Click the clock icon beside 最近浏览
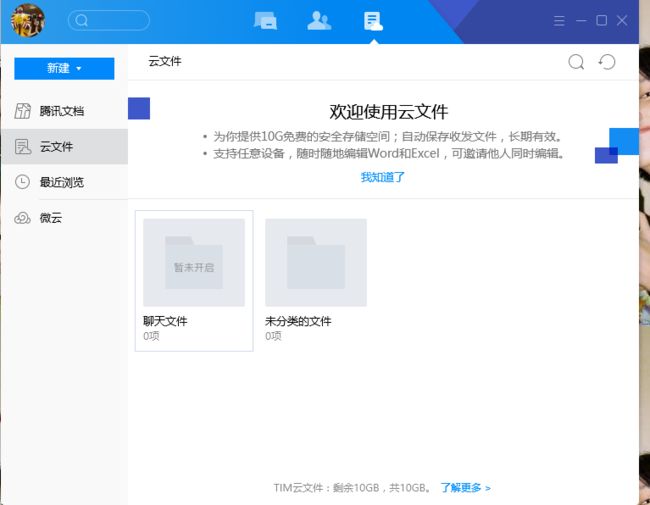Viewport: 650px width, 505px height. [22, 182]
